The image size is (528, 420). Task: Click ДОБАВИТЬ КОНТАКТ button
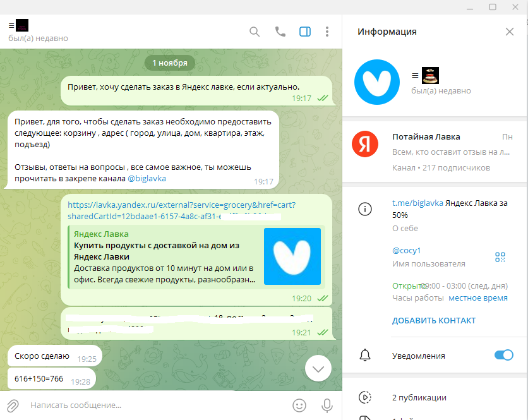point(434,320)
